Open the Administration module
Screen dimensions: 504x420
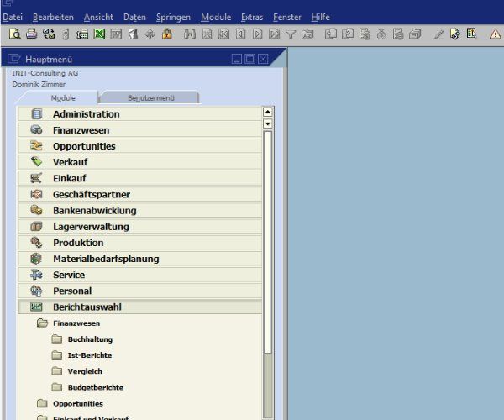140,114
